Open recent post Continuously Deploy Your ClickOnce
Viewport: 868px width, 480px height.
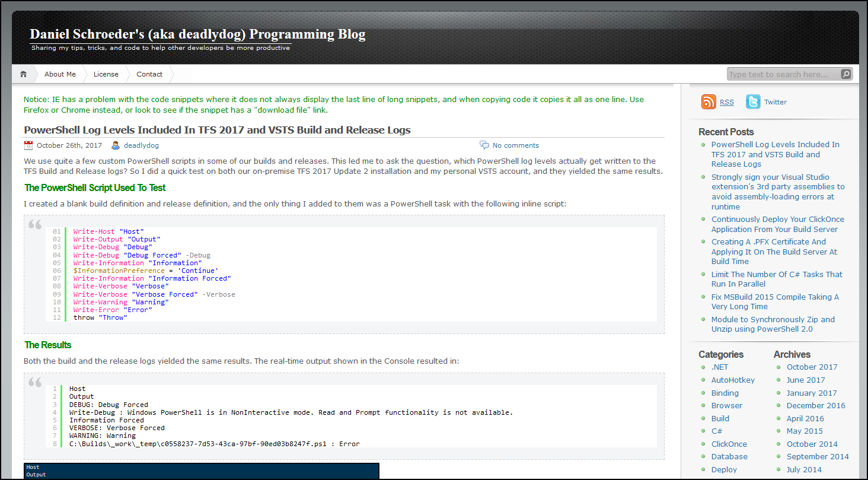click(778, 224)
